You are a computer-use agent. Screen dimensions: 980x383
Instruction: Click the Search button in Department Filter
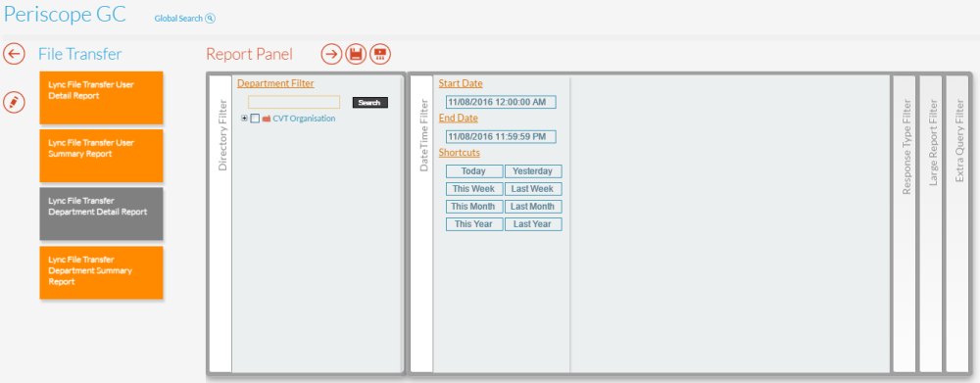click(x=370, y=103)
